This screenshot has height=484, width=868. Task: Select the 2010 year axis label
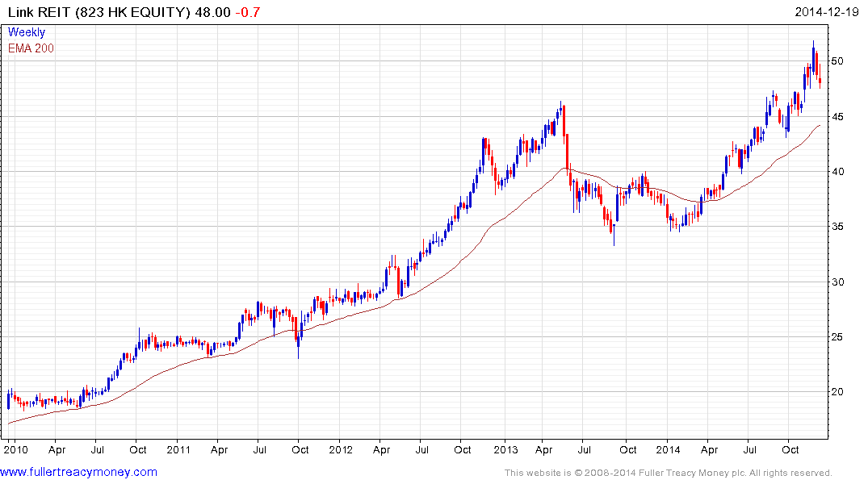(x=15, y=449)
